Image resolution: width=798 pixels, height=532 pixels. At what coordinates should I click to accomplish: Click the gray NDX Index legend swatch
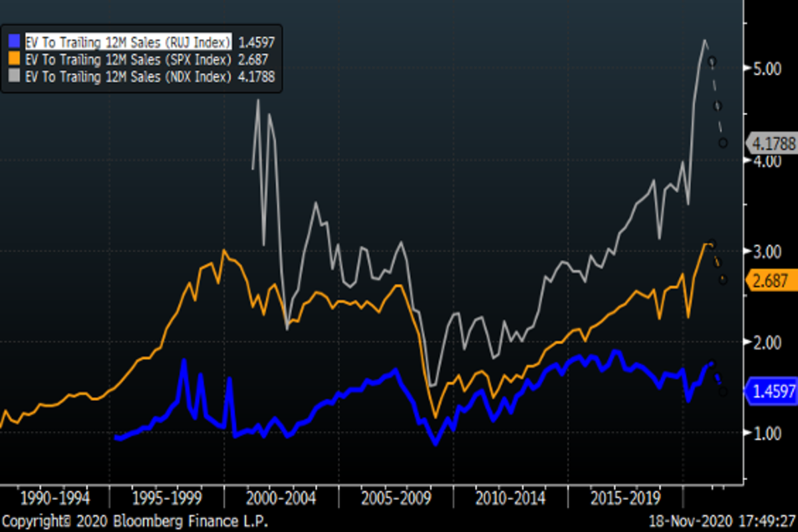(x=13, y=76)
